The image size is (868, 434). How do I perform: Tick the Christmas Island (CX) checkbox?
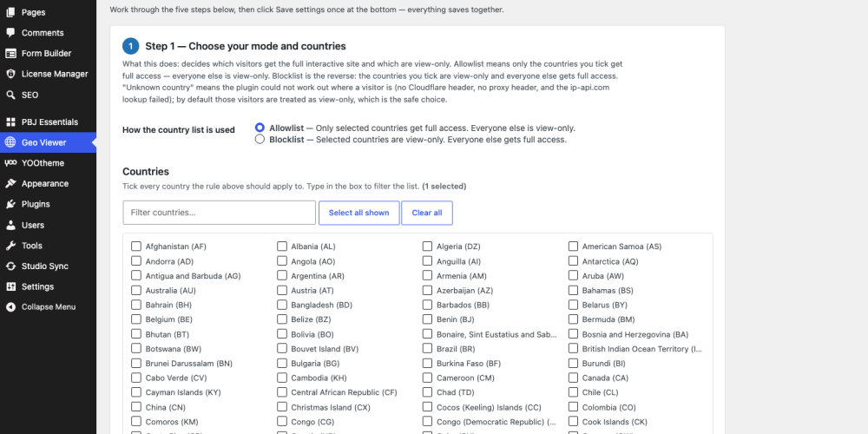[282, 407]
